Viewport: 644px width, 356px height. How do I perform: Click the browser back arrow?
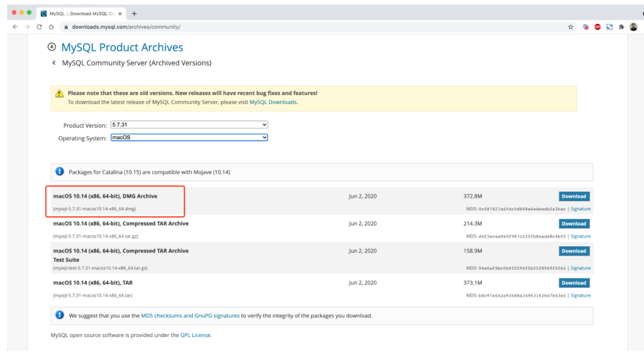tap(15, 27)
